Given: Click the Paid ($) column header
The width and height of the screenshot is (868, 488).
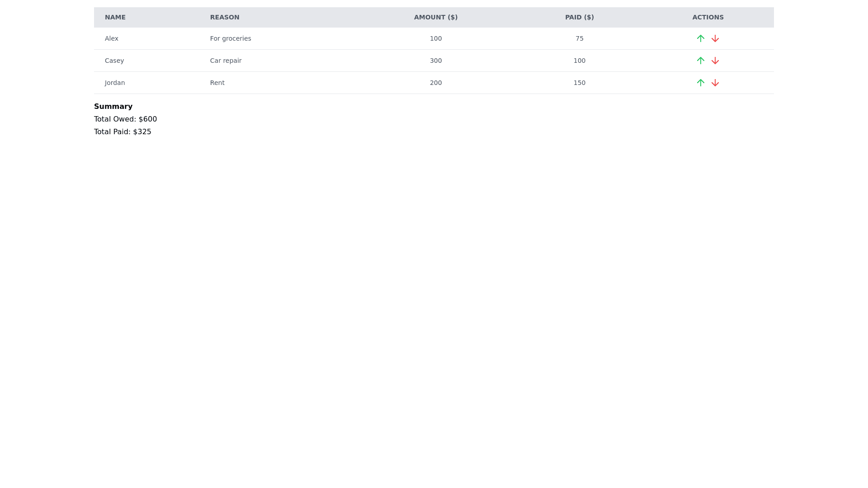Looking at the screenshot, I should point(579,17).
